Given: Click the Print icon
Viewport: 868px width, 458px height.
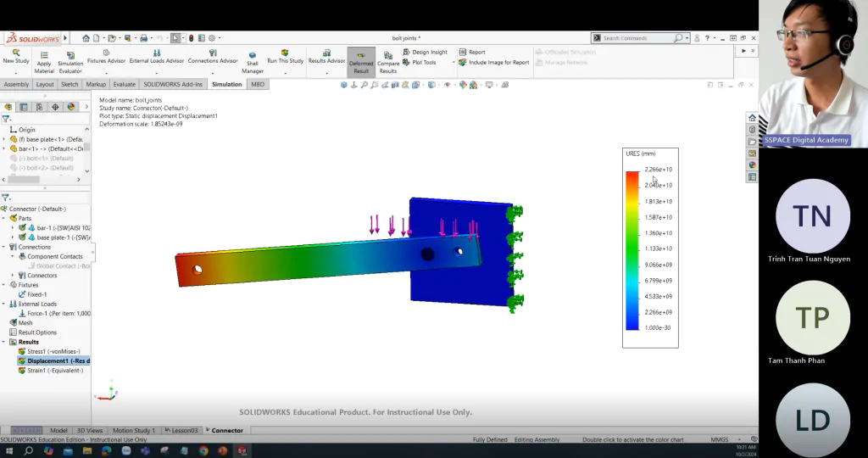Looking at the screenshot, I should 143,38.
